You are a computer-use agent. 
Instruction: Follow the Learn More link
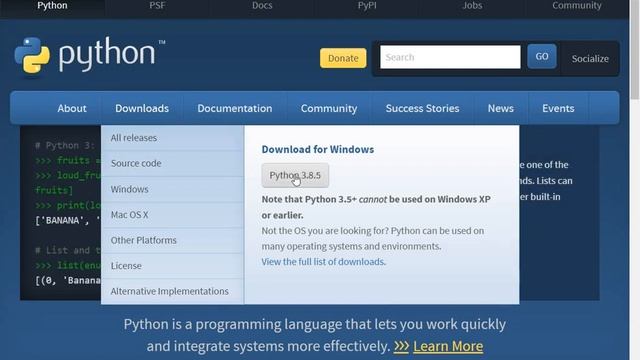448,346
